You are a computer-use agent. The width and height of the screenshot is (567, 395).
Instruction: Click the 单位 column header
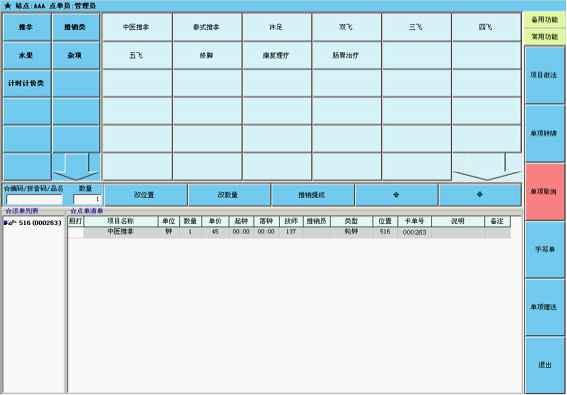coord(169,221)
